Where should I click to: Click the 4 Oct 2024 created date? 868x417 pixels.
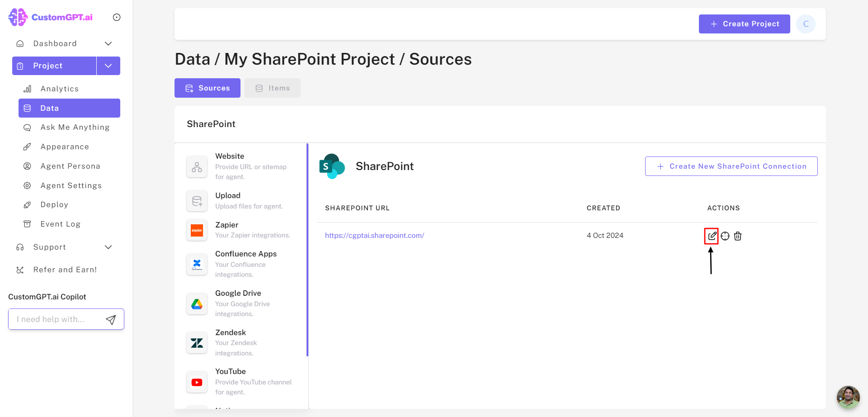point(605,235)
